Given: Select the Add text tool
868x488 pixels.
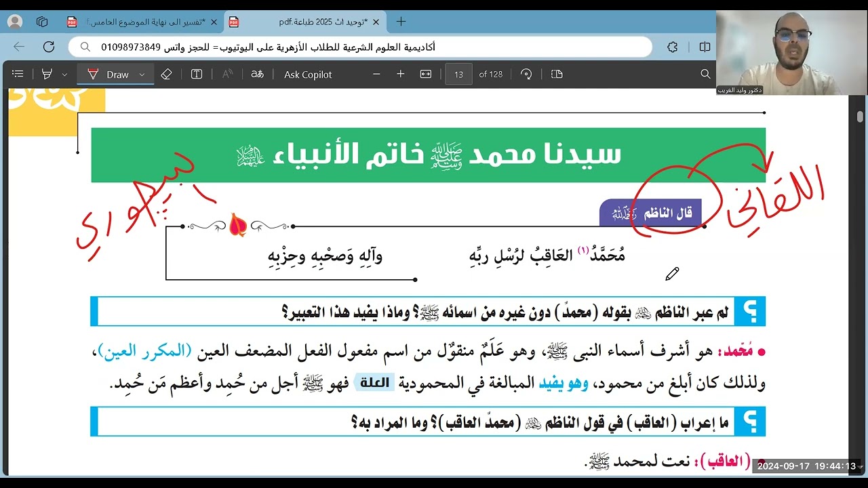Looking at the screenshot, I should (x=197, y=74).
